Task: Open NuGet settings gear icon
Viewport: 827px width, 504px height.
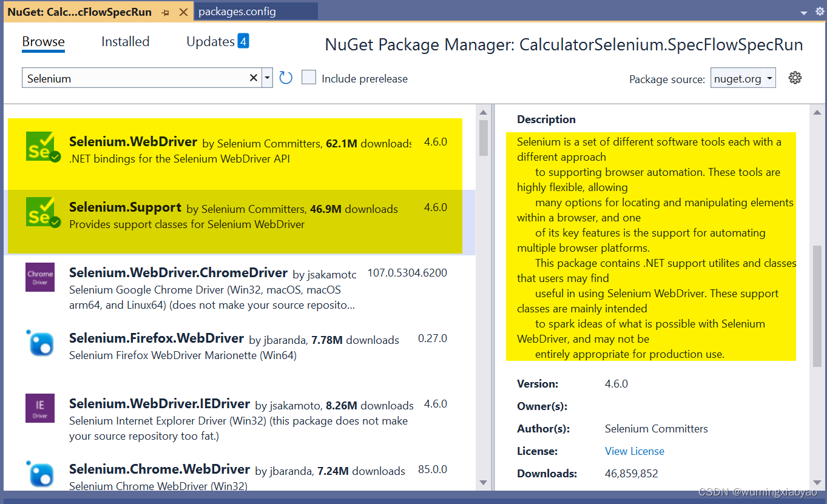Action: coord(795,78)
